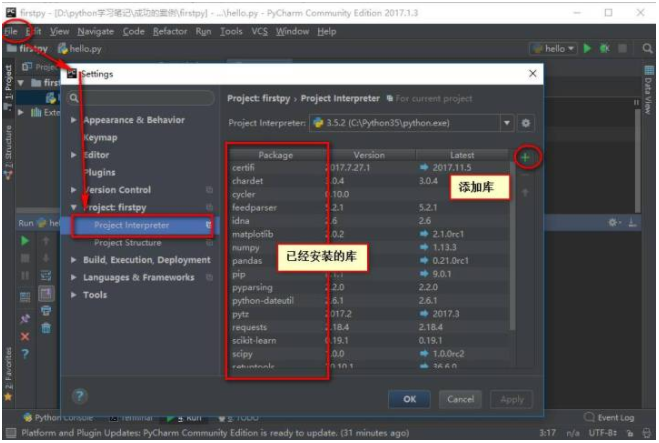Close the Settings dialog with X
The height and width of the screenshot is (443, 659).
532,74
